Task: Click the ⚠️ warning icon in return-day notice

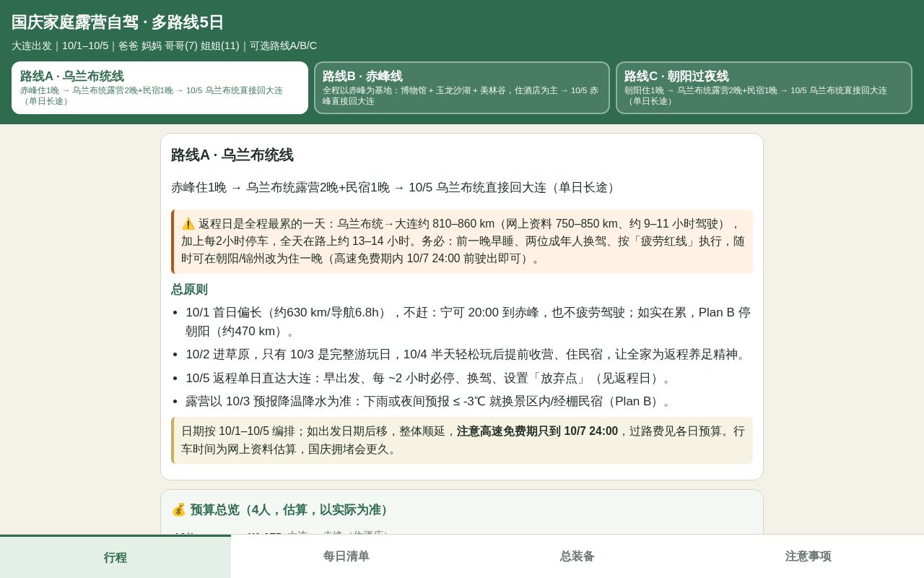Action: click(x=188, y=224)
